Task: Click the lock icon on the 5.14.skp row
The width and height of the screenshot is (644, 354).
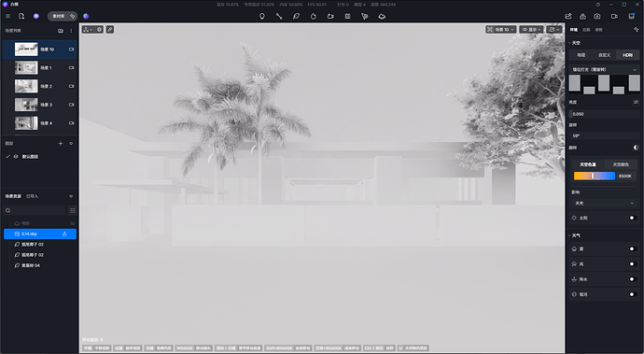Action: pyautogui.click(x=64, y=234)
